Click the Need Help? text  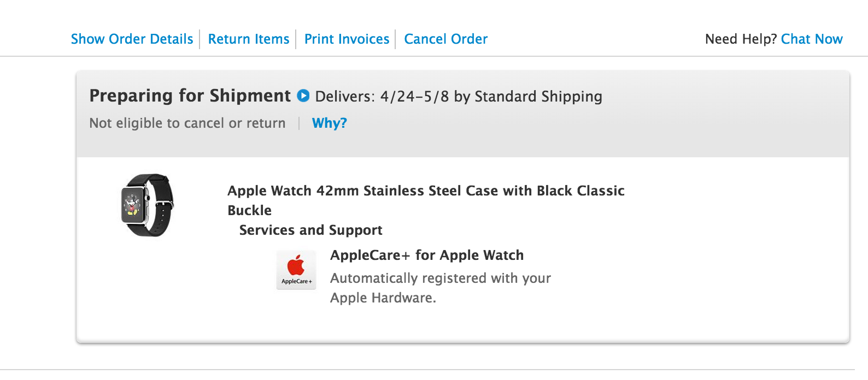tap(741, 39)
